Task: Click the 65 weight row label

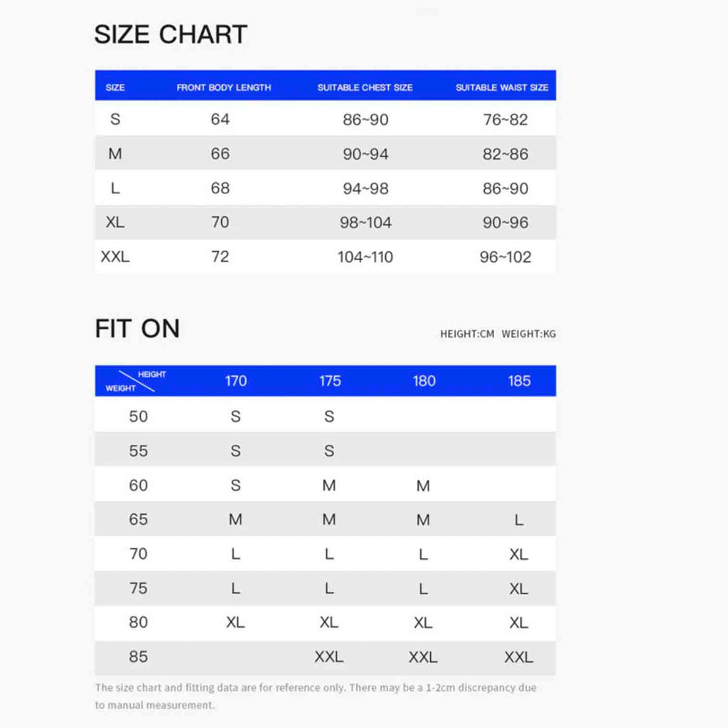Action: [x=139, y=520]
